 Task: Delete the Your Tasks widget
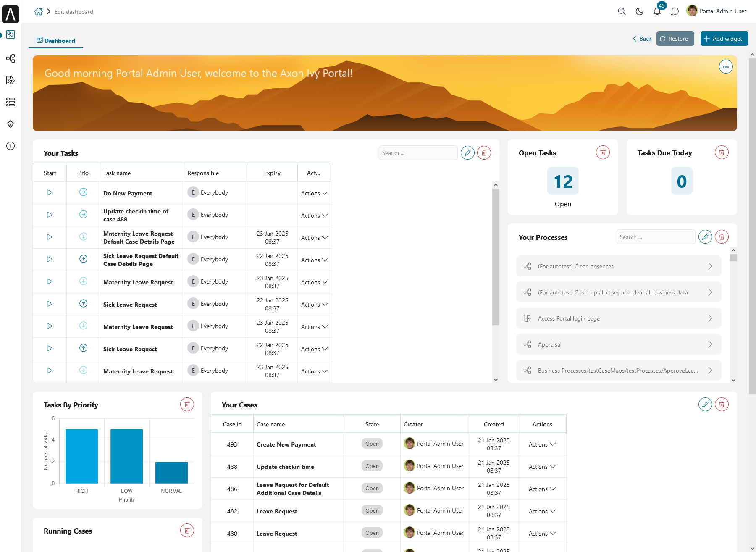484,153
